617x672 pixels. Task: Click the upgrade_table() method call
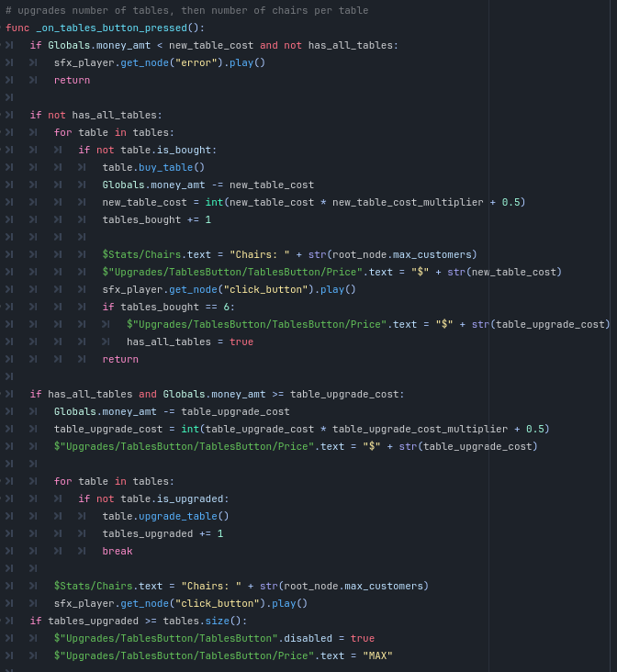(184, 516)
